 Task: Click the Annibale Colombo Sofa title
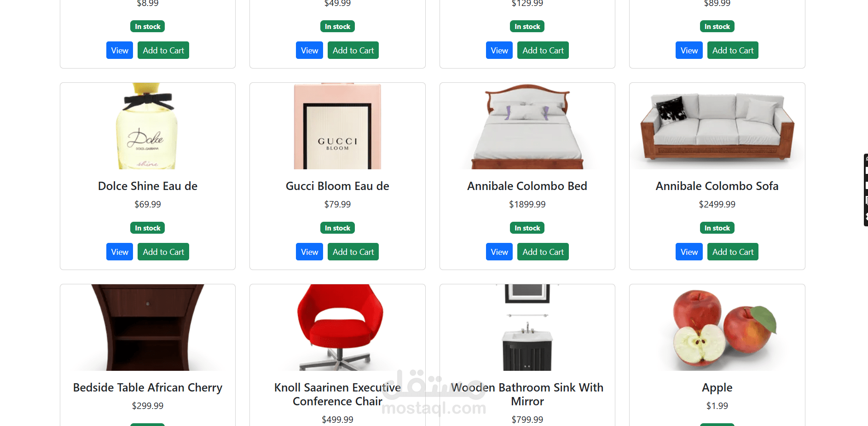[717, 186]
